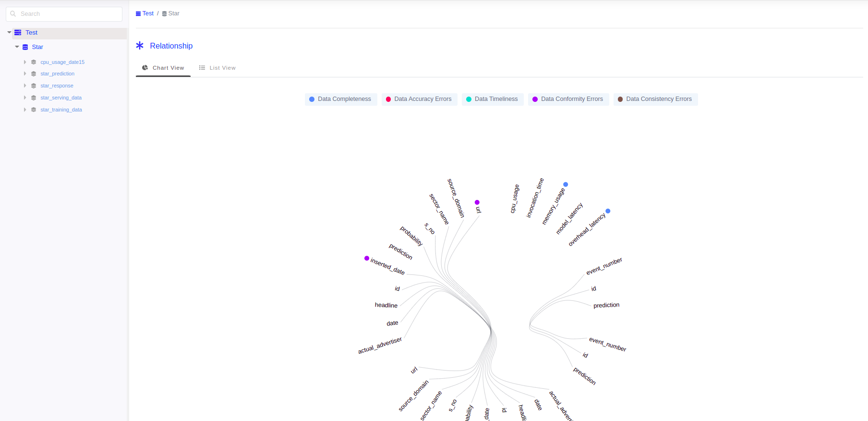This screenshot has height=421, width=868.
Task: Open Test in the breadcrumb
Action: tap(148, 13)
